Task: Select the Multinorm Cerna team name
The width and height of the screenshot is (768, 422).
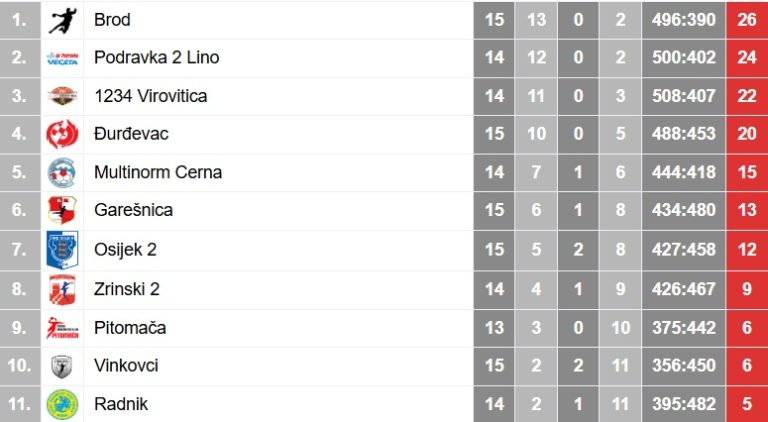Action: pyautogui.click(x=158, y=172)
